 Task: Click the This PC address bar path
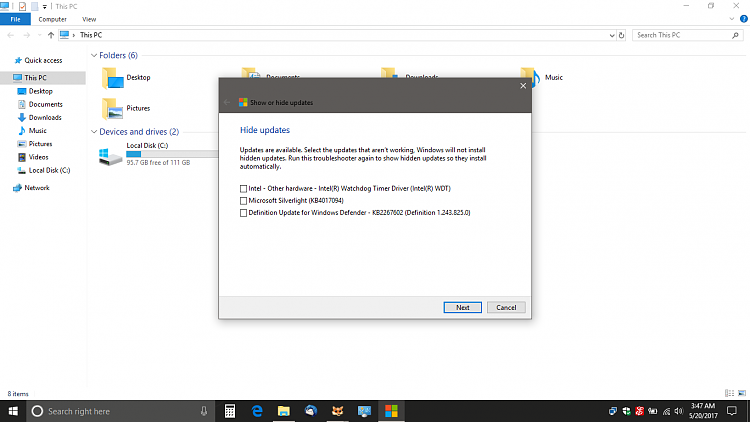(91, 35)
